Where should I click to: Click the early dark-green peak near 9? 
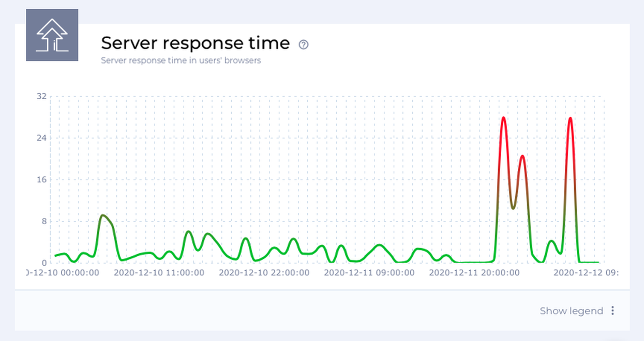[103, 215]
